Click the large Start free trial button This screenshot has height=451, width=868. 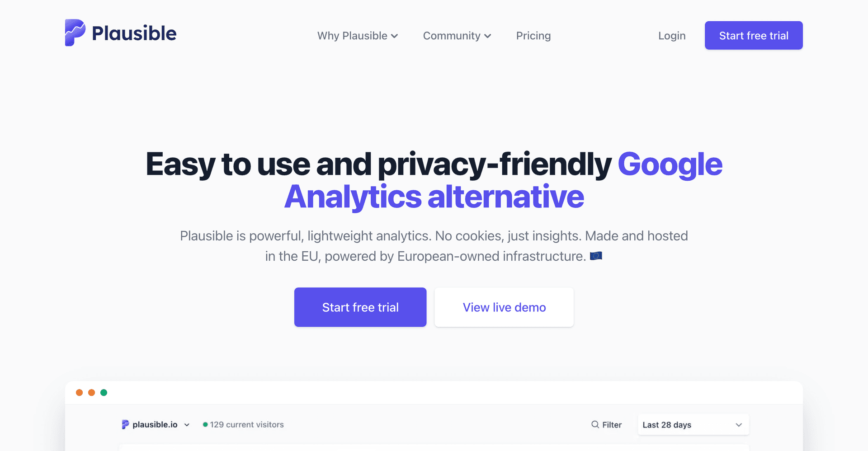[x=360, y=307]
